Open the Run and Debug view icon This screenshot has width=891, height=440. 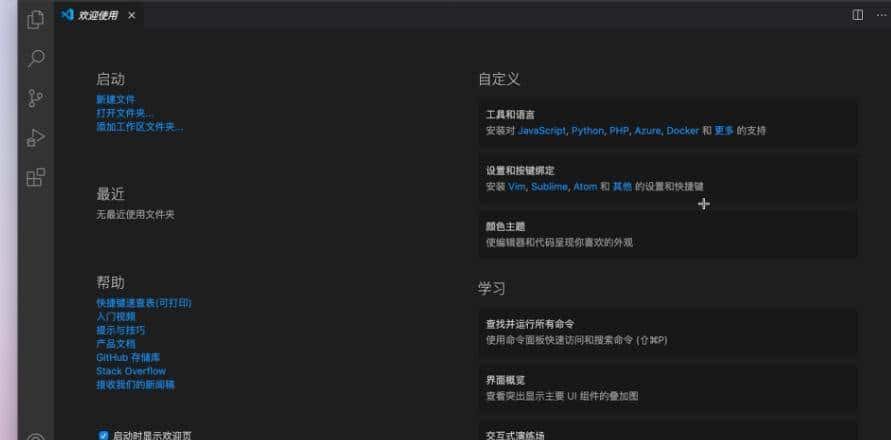pyautogui.click(x=36, y=138)
